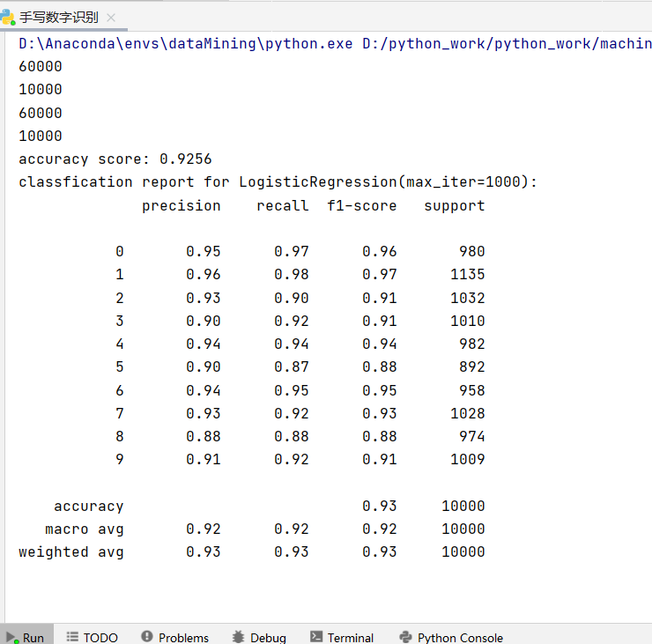Image resolution: width=652 pixels, height=644 pixels.
Task: Click the TODO list icon
Action: point(72,637)
